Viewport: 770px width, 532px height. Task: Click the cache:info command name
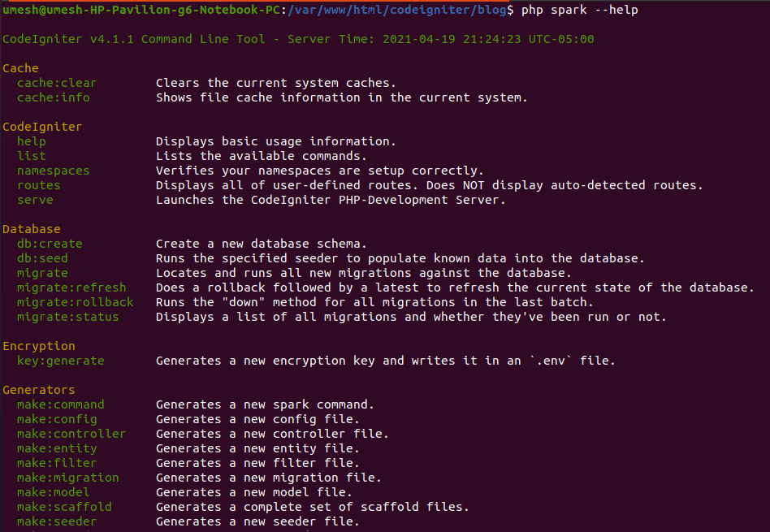54,97
